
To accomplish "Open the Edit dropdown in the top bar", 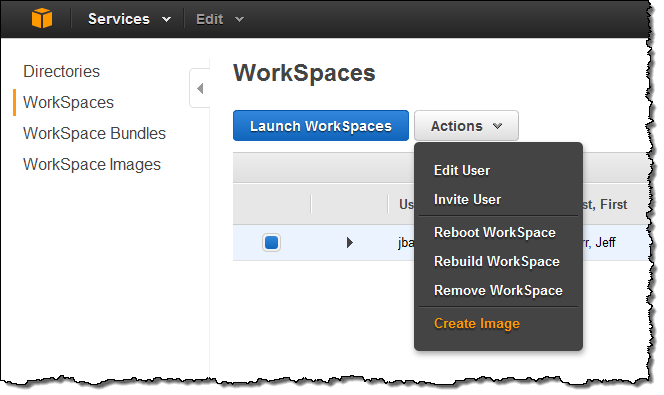I will (220, 19).
